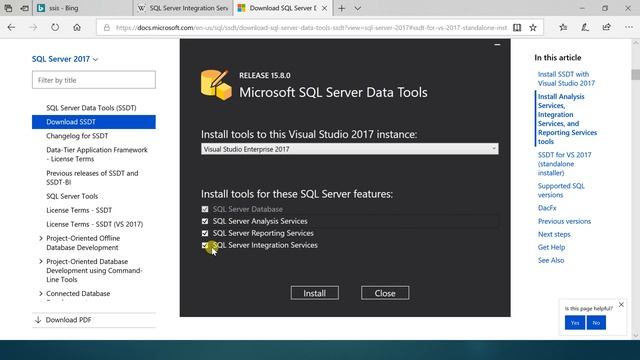Click the Download PDF arrow icon
The height and width of the screenshot is (360, 640).
(x=38, y=320)
